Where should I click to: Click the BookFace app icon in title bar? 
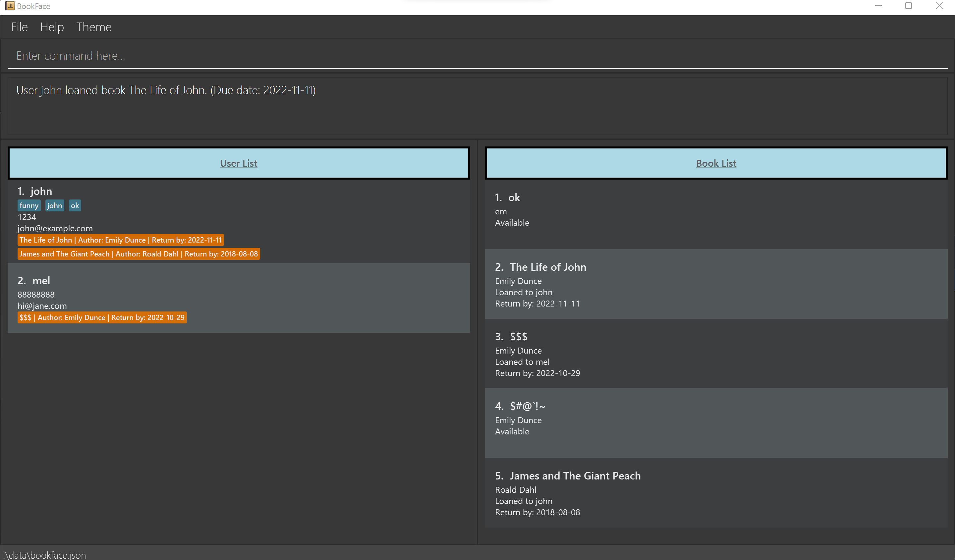(10, 6)
